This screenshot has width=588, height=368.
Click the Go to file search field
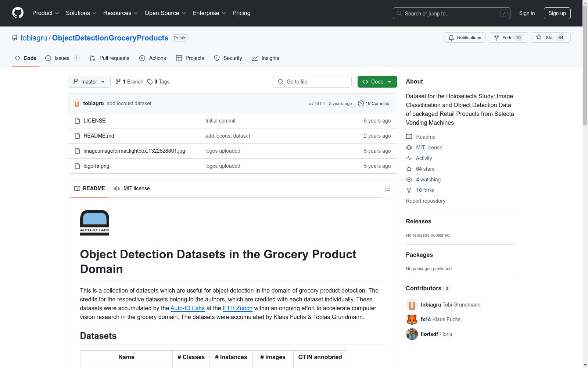312,82
